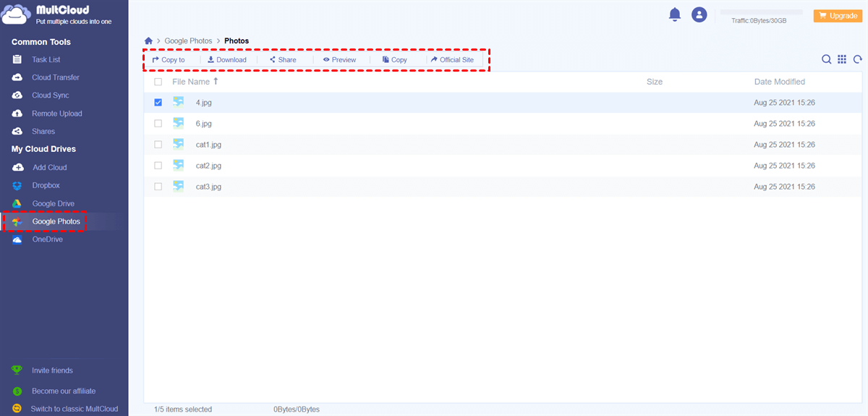Toggle the select-all checkbox in header
The width and height of the screenshot is (868, 416).
tap(158, 82)
